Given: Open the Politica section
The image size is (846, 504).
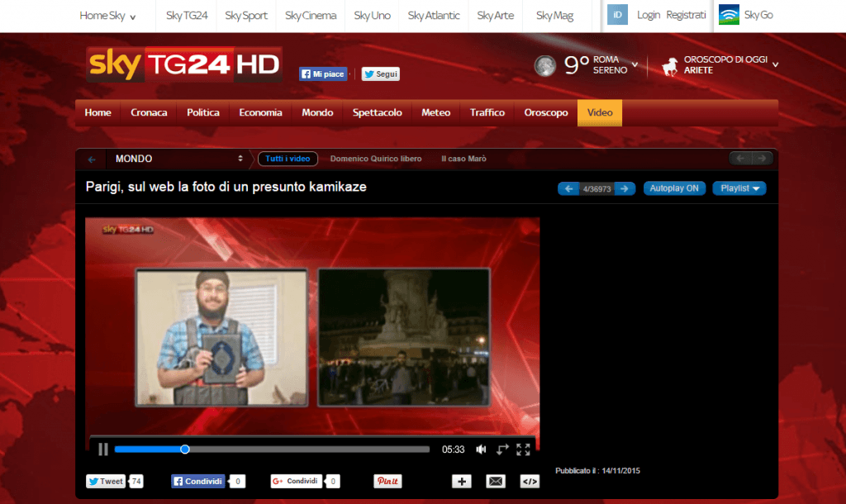Looking at the screenshot, I should pos(203,112).
